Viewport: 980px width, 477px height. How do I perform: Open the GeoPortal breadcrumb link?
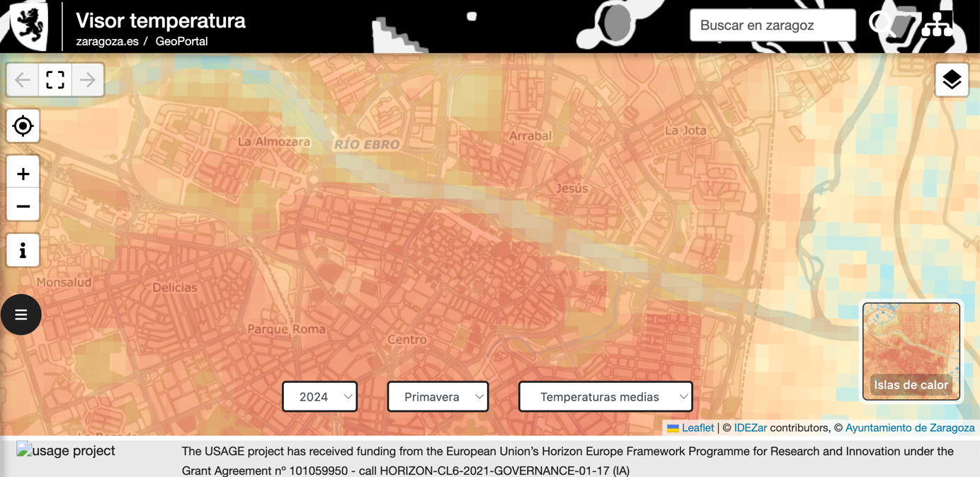click(181, 41)
